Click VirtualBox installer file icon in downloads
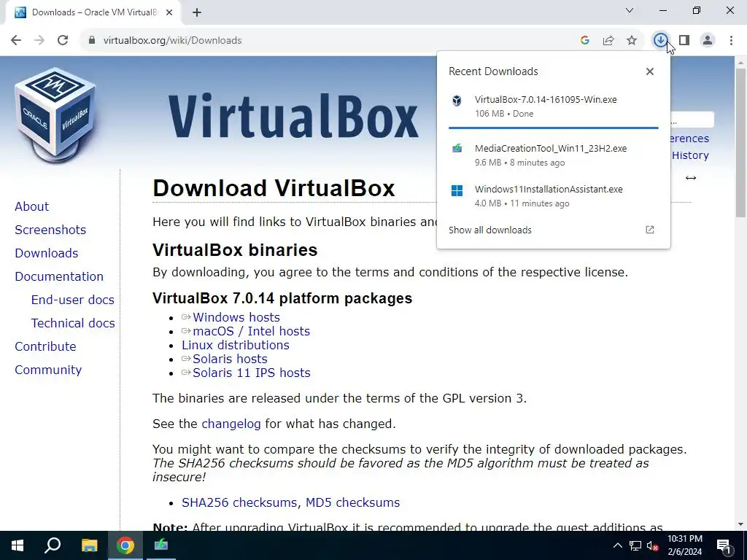This screenshot has width=747, height=560. pos(457,101)
